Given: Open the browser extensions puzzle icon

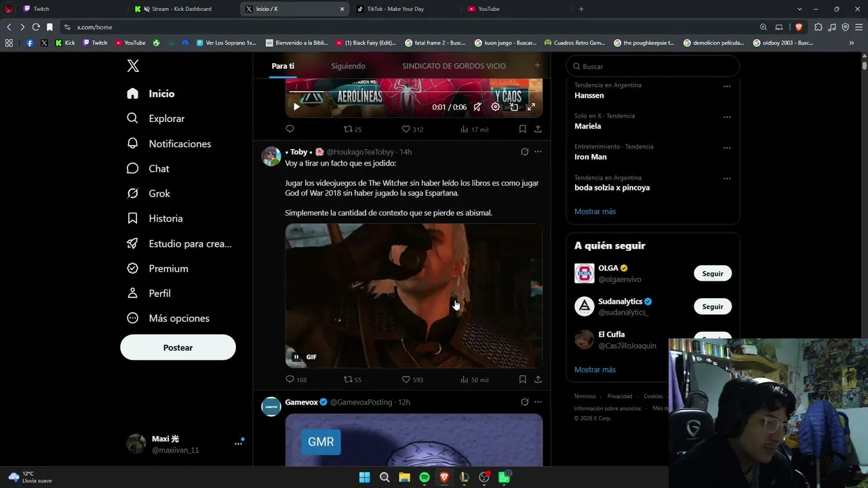Looking at the screenshot, I should click(x=818, y=27).
